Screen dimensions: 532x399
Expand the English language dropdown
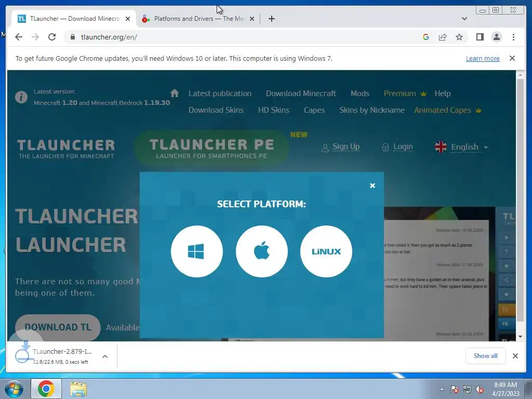[x=461, y=147]
